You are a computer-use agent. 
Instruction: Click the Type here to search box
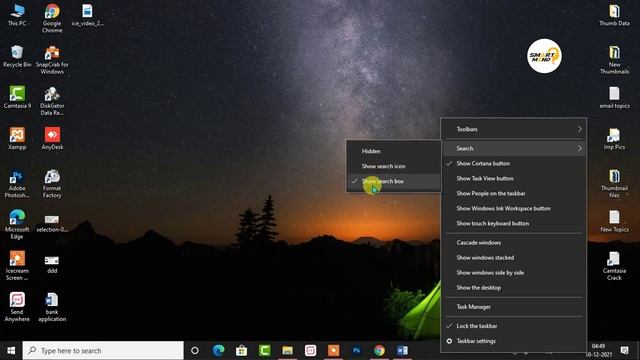tap(103, 351)
